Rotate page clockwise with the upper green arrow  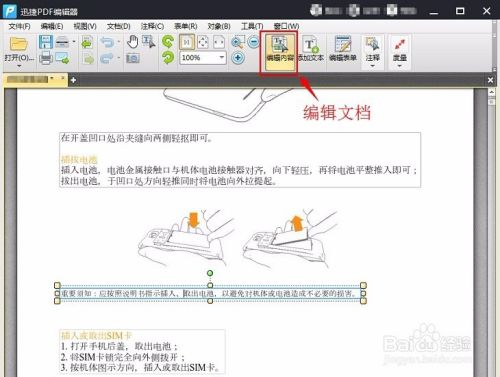[x=168, y=42]
